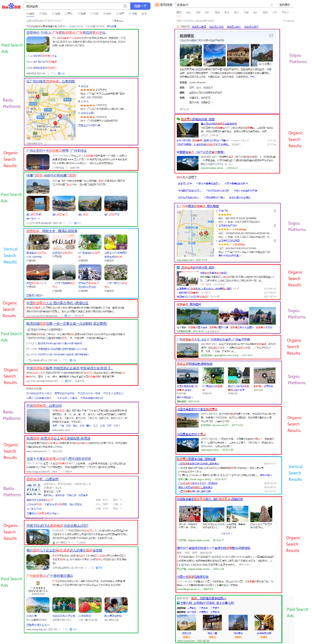Play Baidu video with 01:48 duration
The height and width of the screenshot is (644, 312).
(x=90, y=273)
